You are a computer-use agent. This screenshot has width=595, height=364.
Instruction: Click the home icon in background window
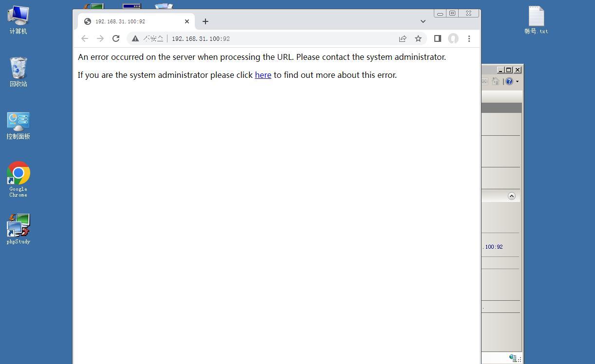(496, 81)
